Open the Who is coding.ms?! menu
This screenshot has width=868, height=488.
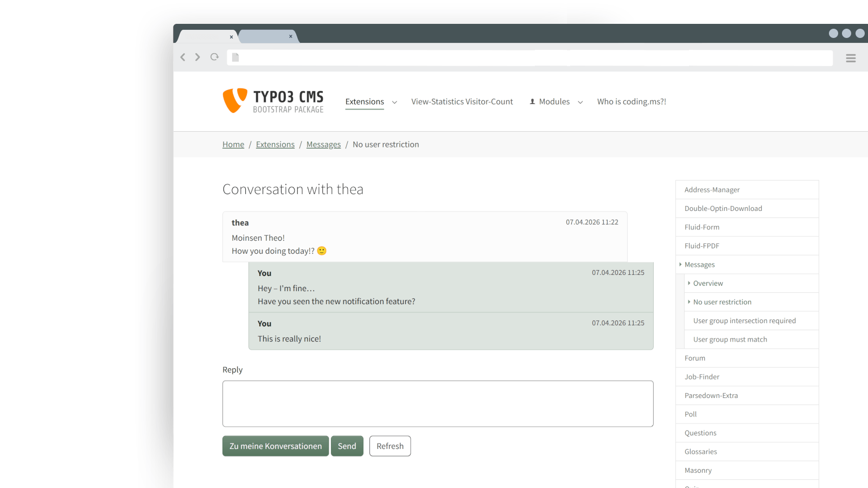point(631,101)
